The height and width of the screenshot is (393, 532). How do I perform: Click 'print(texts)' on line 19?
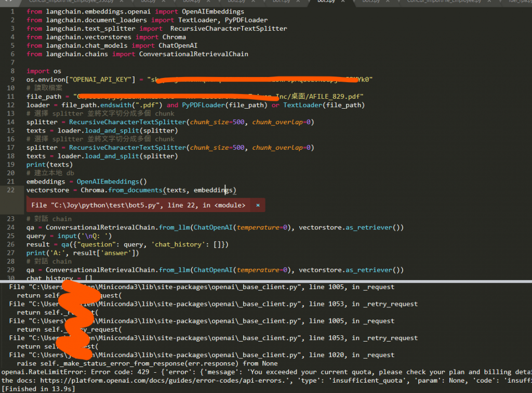(49, 165)
